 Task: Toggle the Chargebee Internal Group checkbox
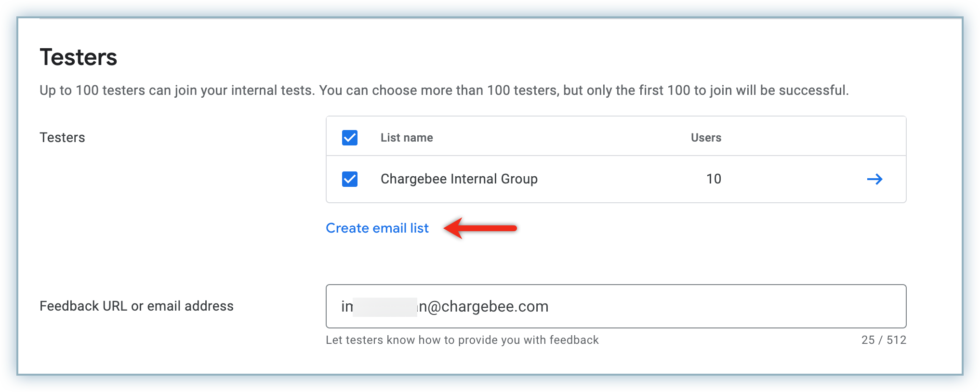tap(350, 179)
